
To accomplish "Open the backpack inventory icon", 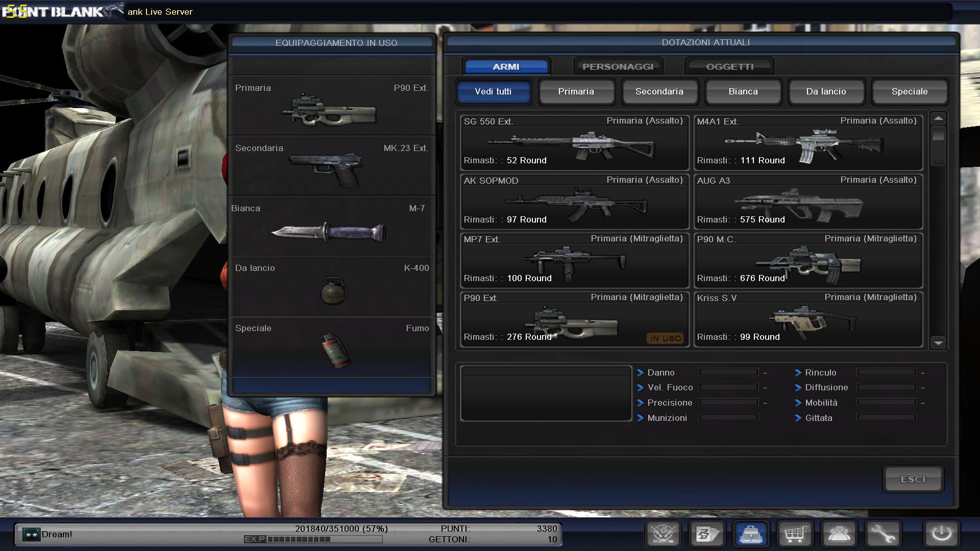I will pos(751,534).
